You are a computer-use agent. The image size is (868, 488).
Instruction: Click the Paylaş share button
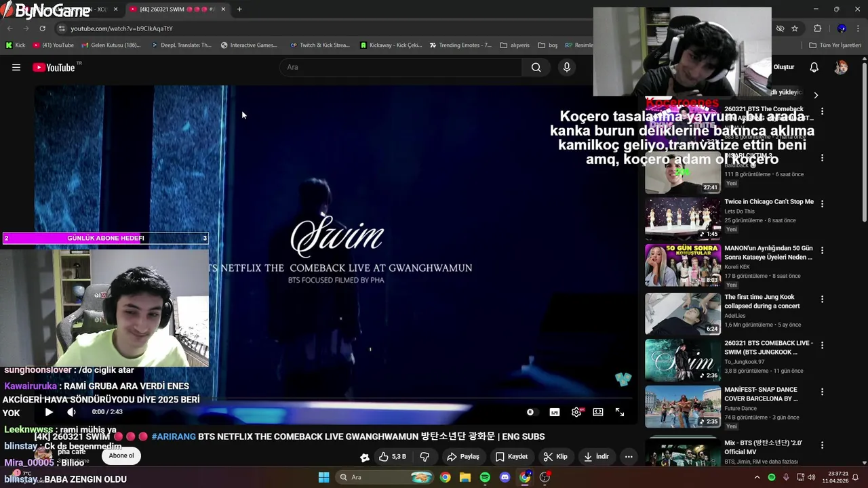[463, 457]
